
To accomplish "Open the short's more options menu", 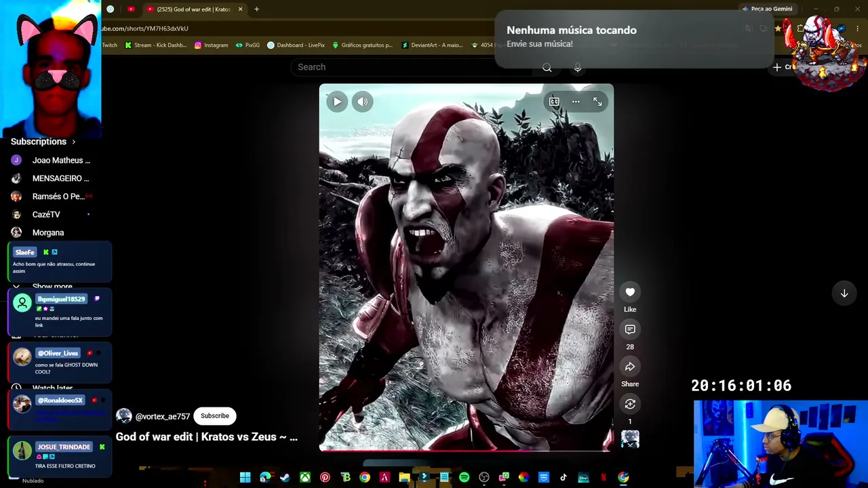I will point(576,102).
